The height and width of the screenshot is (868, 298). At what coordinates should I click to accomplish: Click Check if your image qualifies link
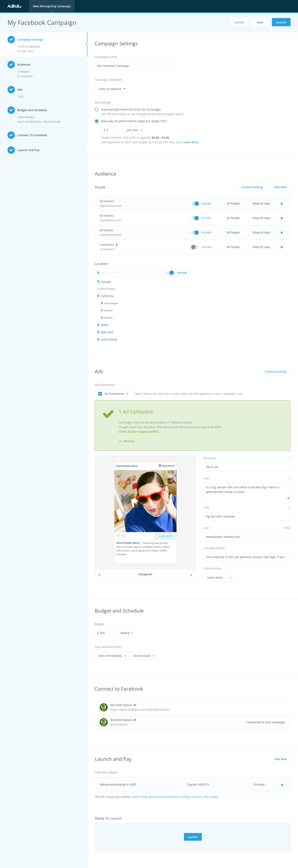pyautogui.click(x=139, y=432)
